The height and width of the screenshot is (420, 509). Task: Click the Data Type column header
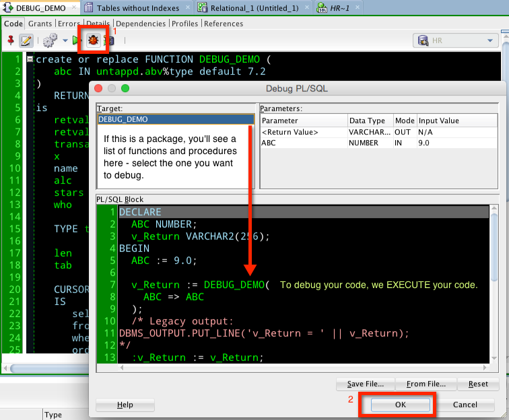370,120
